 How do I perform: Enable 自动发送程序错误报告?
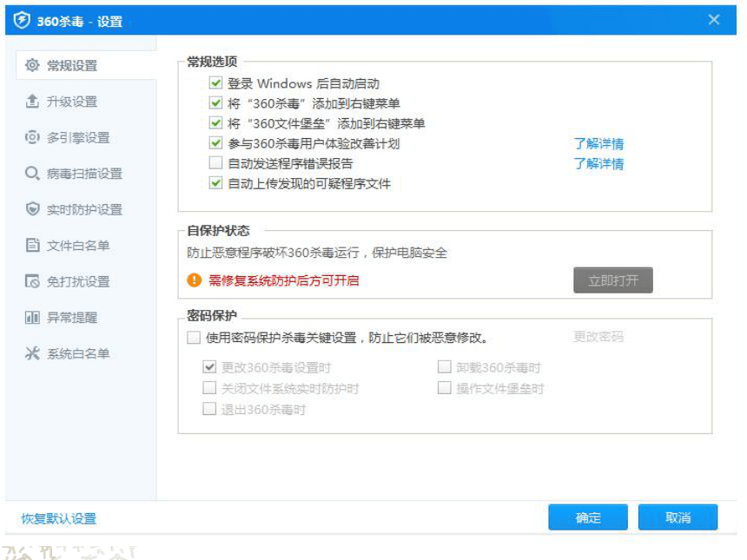[x=215, y=163]
